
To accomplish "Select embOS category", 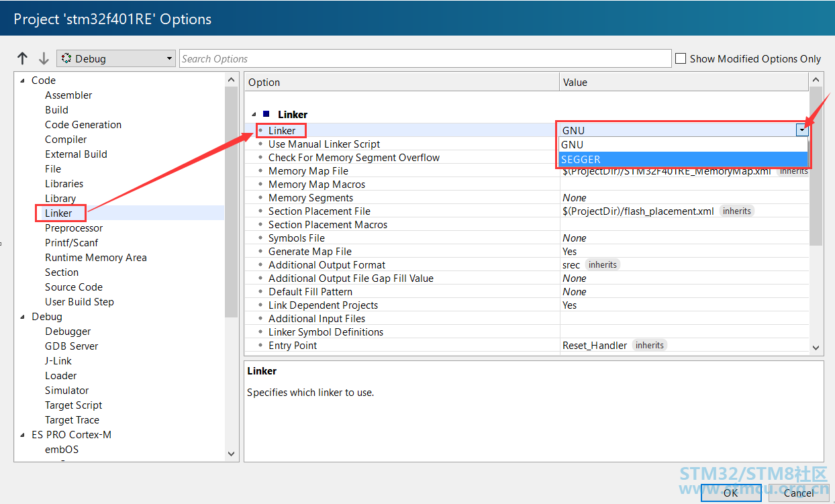I will point(62,450).
